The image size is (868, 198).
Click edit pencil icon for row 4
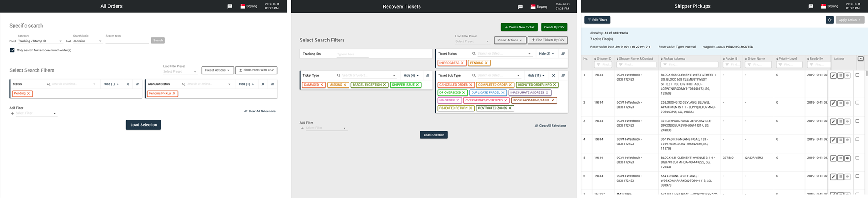[x=833, y=140]
